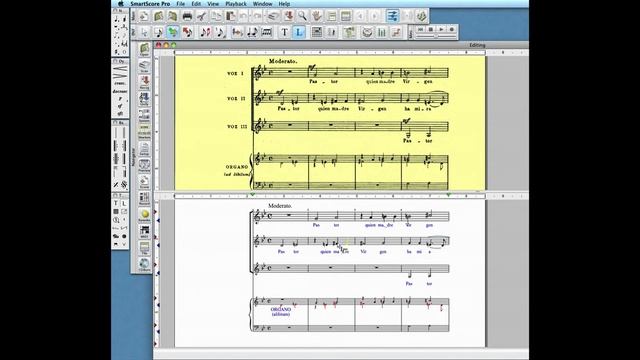The width and height of the screenshot is (640, 360).
Task: Click Karaoke yellow ball in the Navigator
Action: (x=144, y=215)
